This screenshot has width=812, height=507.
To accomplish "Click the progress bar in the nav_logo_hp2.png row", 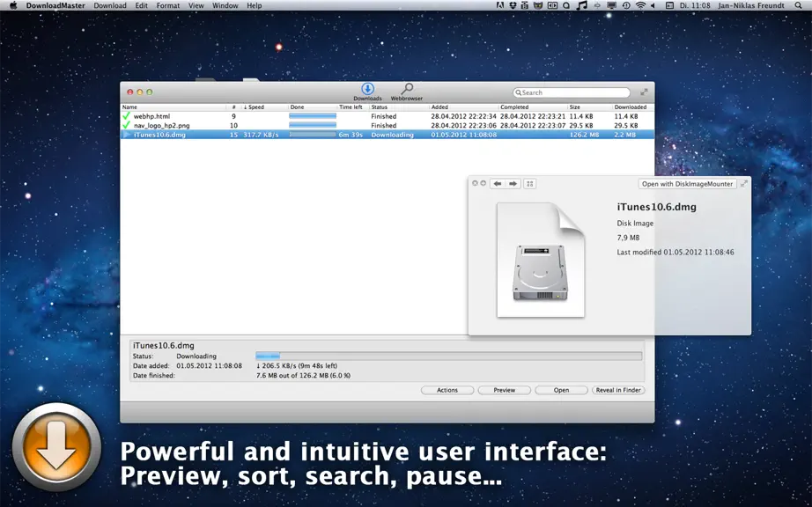I will point(313,125).
